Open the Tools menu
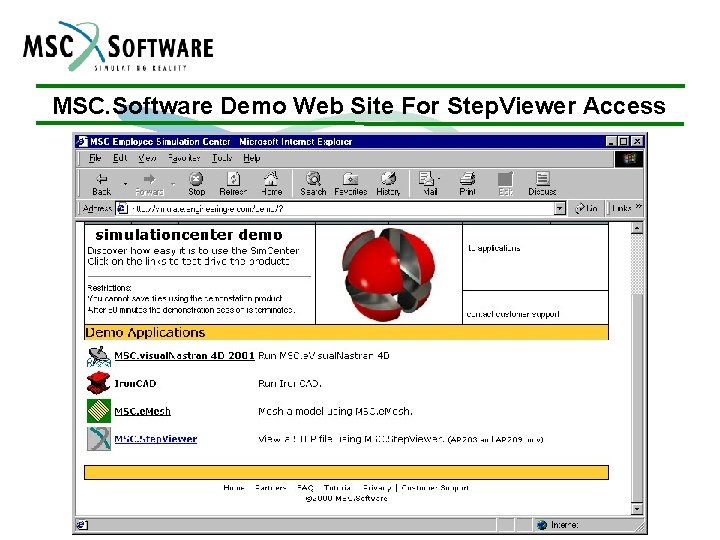Image resolution: width=720 pixels, height=540 pixels. point(222,158)
